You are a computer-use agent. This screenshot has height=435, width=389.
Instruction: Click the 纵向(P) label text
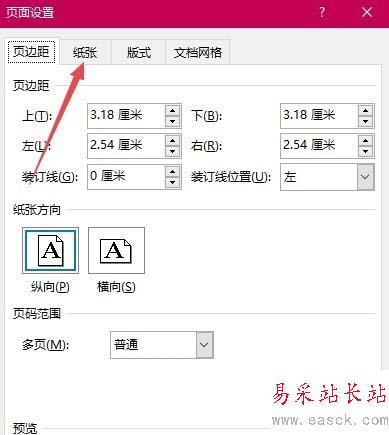coord(50,287)
